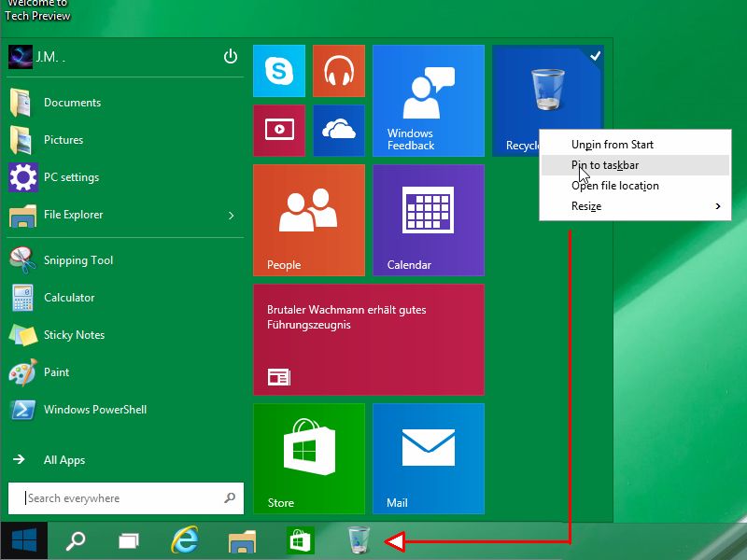This screenshot has width=747, height=560.
Task: Click the Search everywhere input box
Action: (x=126, y=498)
